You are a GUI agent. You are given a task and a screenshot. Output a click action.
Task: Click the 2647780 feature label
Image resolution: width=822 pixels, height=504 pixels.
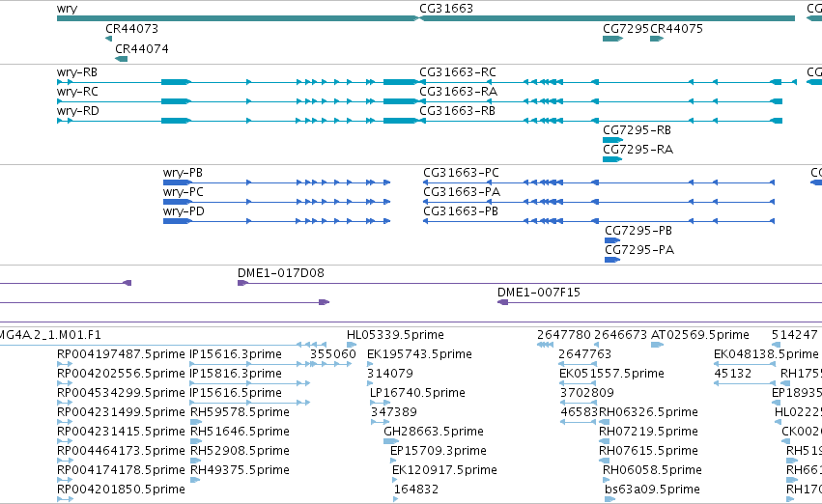tap(564, 335)
